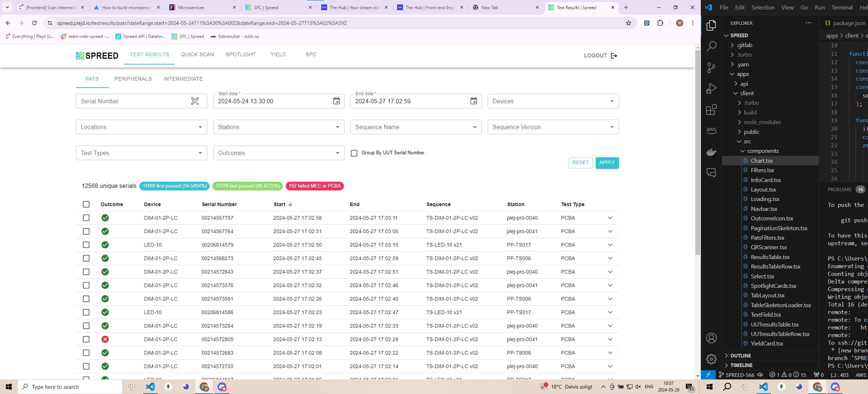Click the Reset button
Image resolution: width=868 pixels, height=394 pixels.
click(x=580, y=162)
